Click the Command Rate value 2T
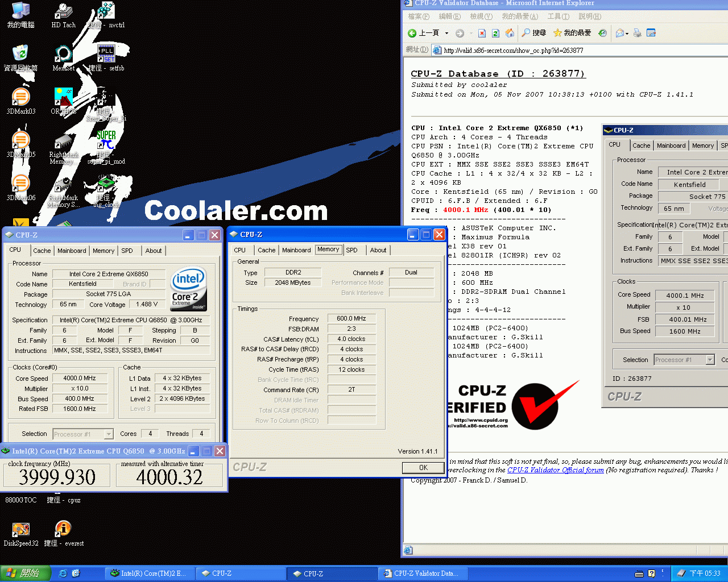 [351, 390]
